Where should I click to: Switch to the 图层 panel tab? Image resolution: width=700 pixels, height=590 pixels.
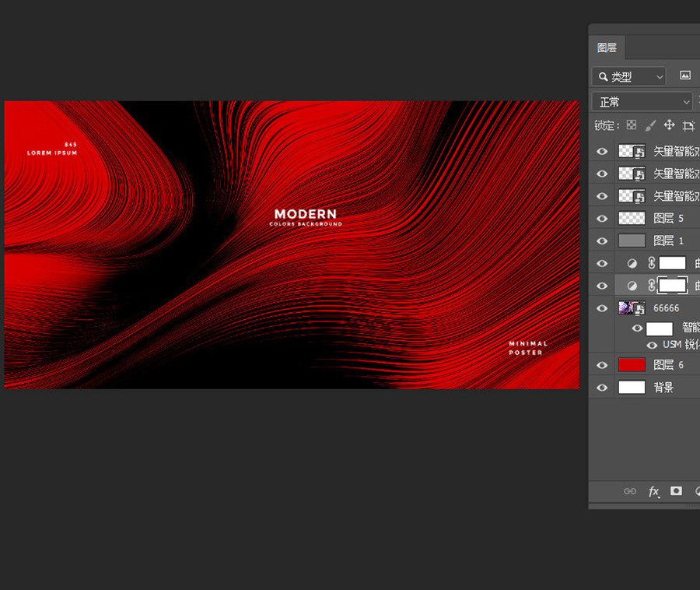pos(607,47)
